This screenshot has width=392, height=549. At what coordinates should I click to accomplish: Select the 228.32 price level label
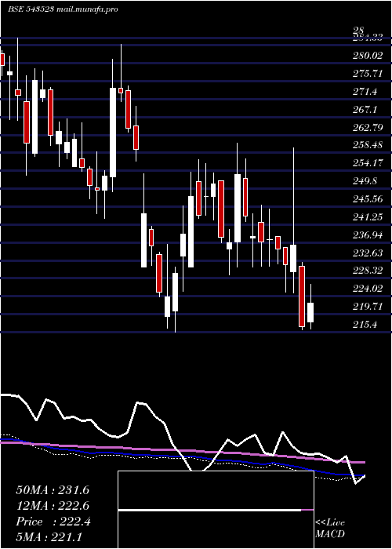pyautogui.click(x=368, y=271)
